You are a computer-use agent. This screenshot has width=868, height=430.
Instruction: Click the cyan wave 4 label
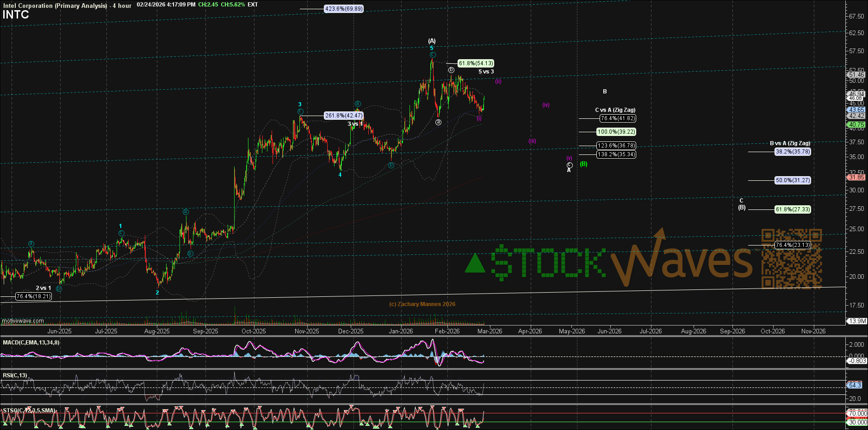coord(340,175)
